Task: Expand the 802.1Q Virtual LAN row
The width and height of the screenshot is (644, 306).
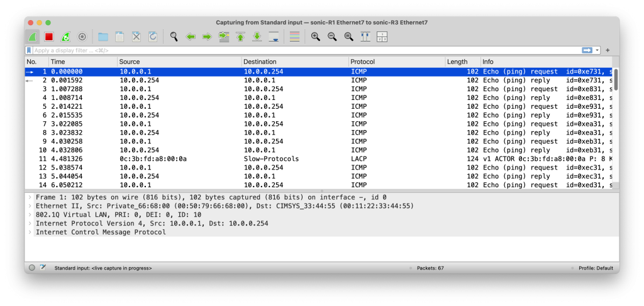Action: coord(30,214)
